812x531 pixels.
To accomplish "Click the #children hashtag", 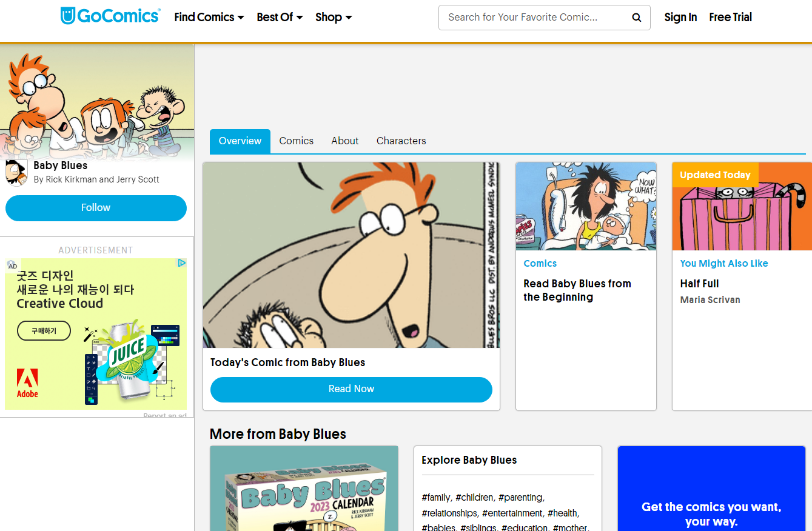I will [474, 498].
